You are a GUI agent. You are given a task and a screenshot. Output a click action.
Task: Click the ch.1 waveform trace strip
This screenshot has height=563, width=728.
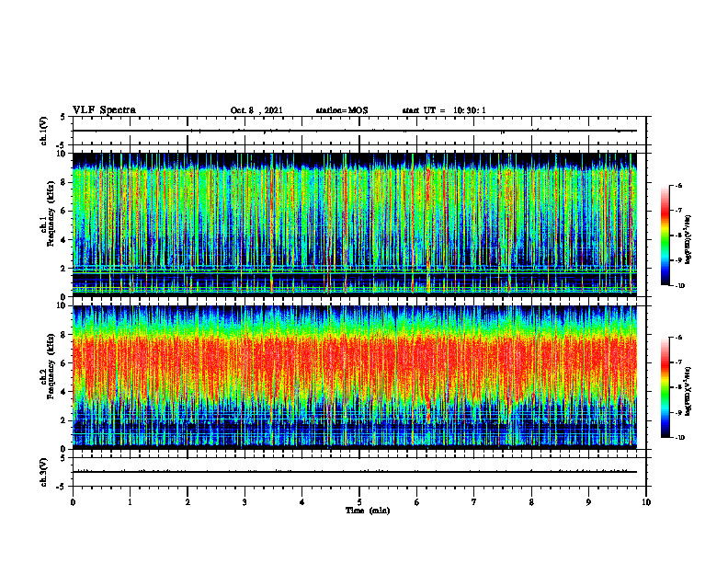(359, 131)
